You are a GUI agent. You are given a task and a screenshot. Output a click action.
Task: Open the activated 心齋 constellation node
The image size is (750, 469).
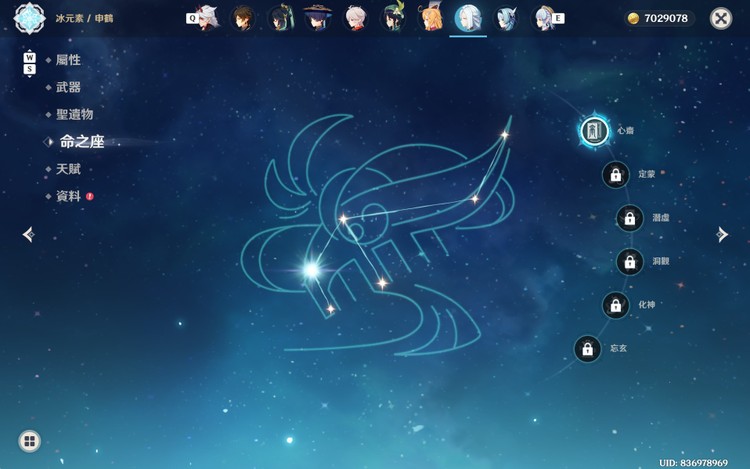tap(594, 131)
